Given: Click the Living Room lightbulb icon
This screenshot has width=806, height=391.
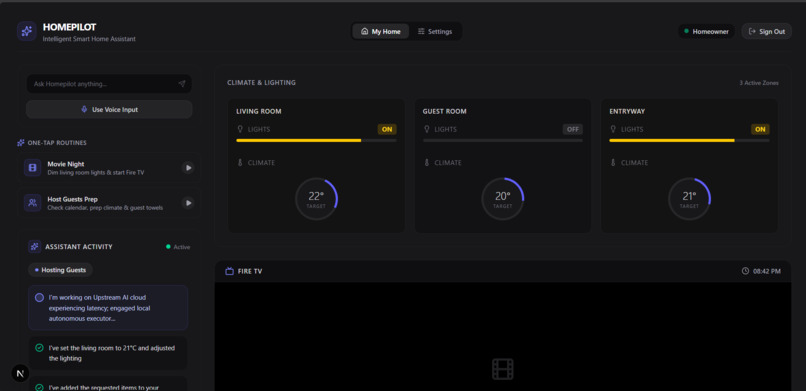Looking at the screenshot, I should pyautogui.click(x=240, y=129).
